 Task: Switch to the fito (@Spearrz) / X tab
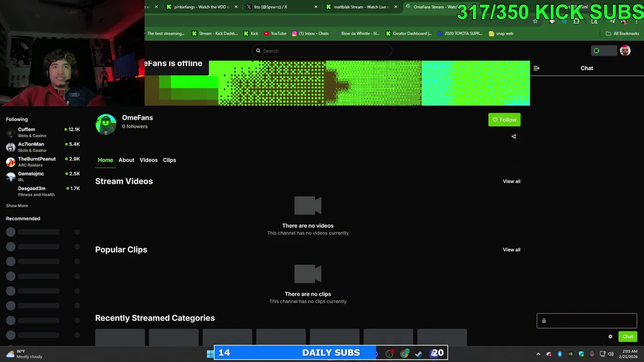270,7
